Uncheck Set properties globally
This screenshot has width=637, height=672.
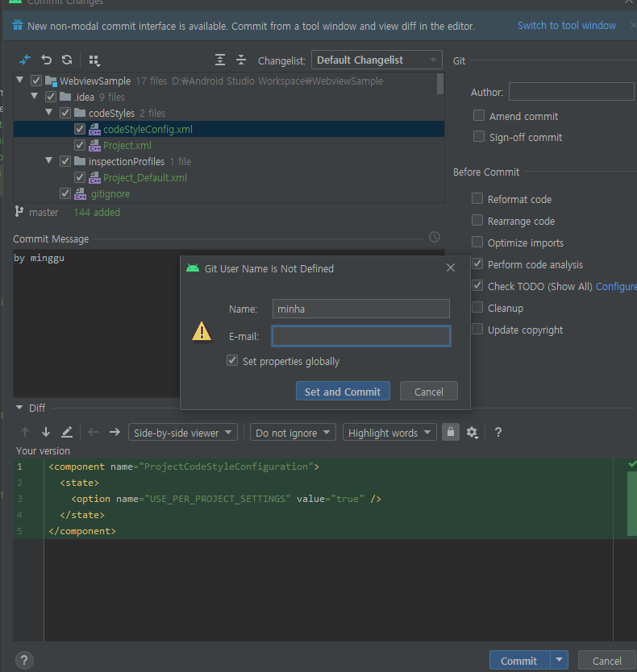coord(232,360)
